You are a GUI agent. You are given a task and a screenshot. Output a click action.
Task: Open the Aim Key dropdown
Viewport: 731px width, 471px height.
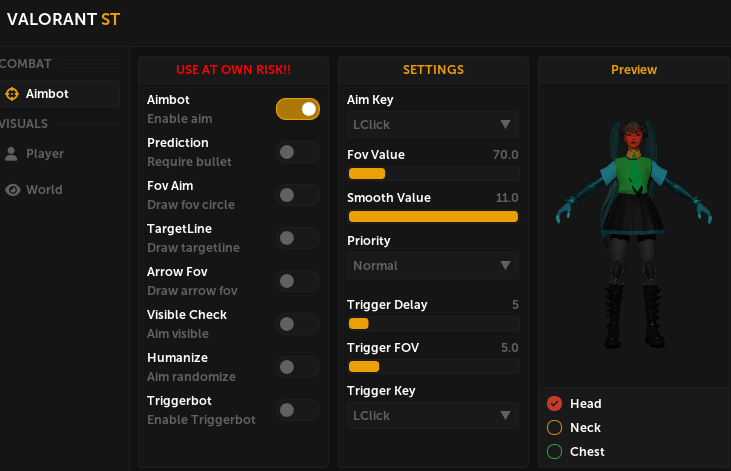click(x=433, y=125)
